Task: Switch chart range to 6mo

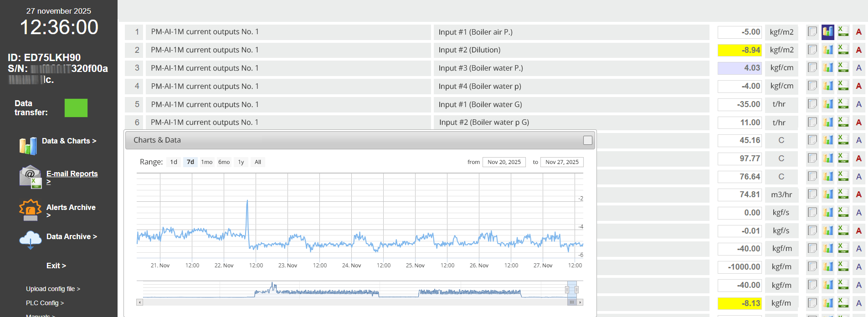Action: coord(224,162)
